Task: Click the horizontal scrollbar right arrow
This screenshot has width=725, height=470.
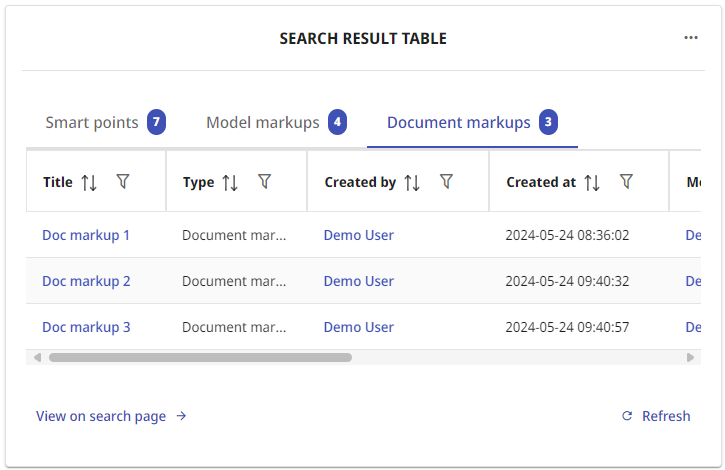Action: (690, 357)
